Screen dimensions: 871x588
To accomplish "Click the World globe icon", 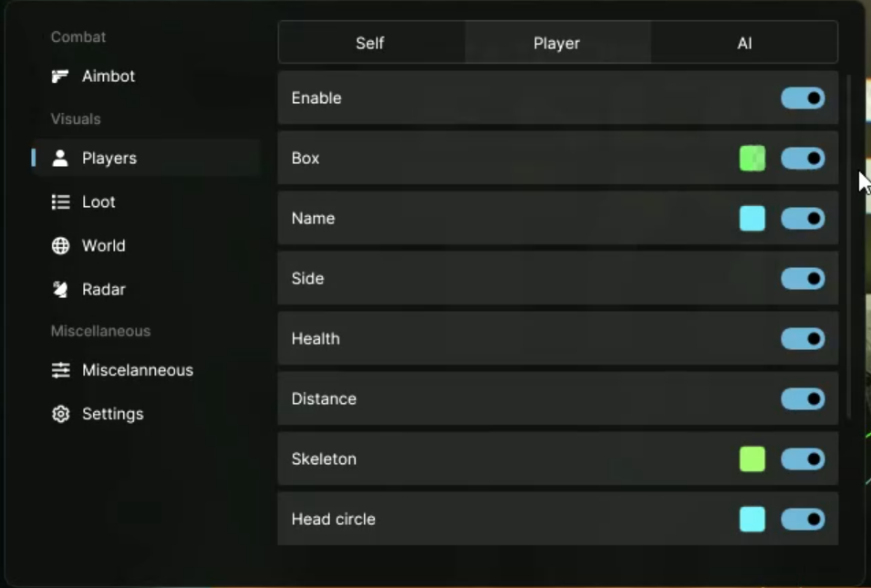I will [x=60, y=246].
